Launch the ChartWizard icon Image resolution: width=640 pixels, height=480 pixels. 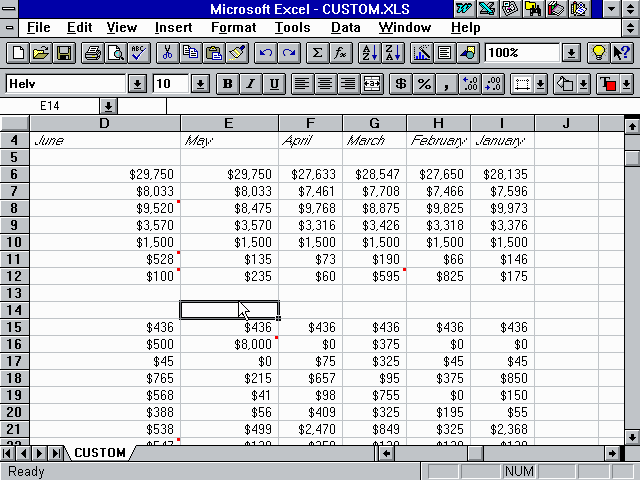pyautogui.click(x=421, y=53)
